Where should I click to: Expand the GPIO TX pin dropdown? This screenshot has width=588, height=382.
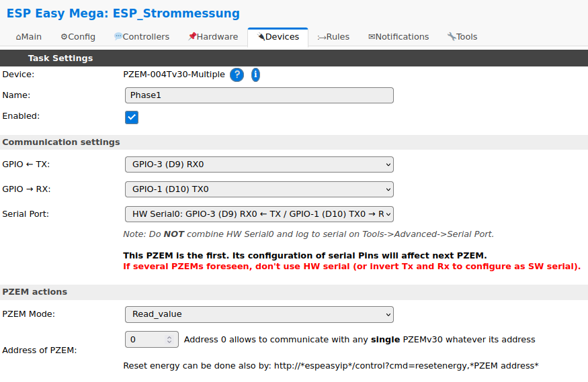259,164
